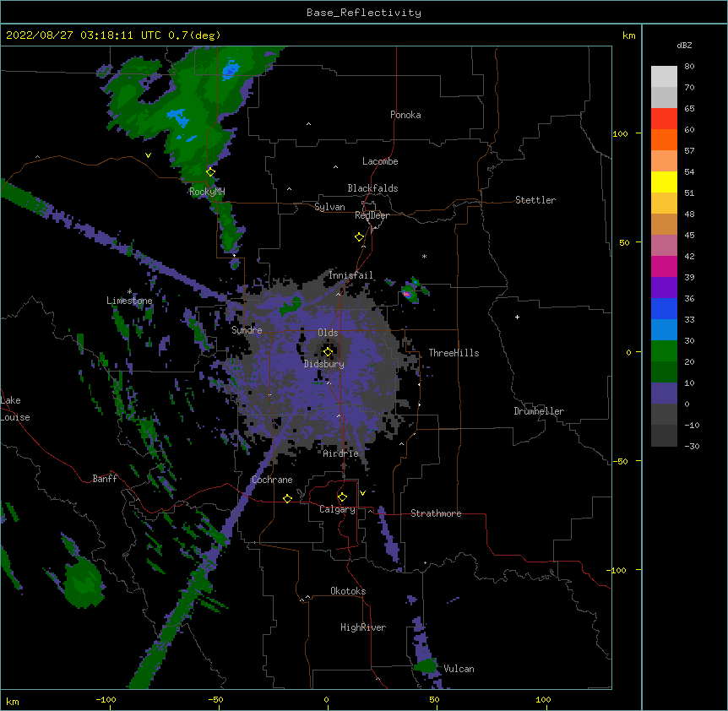Click the 2022/08/27 03:18:11 UTC timestamp
The image size is (728, 711).
tap(83, 35)
